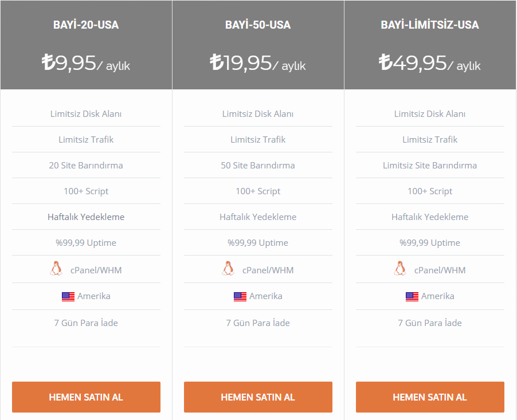
Task: Click the ₺19,95 aylık price
Action: [x=258, y=63]
